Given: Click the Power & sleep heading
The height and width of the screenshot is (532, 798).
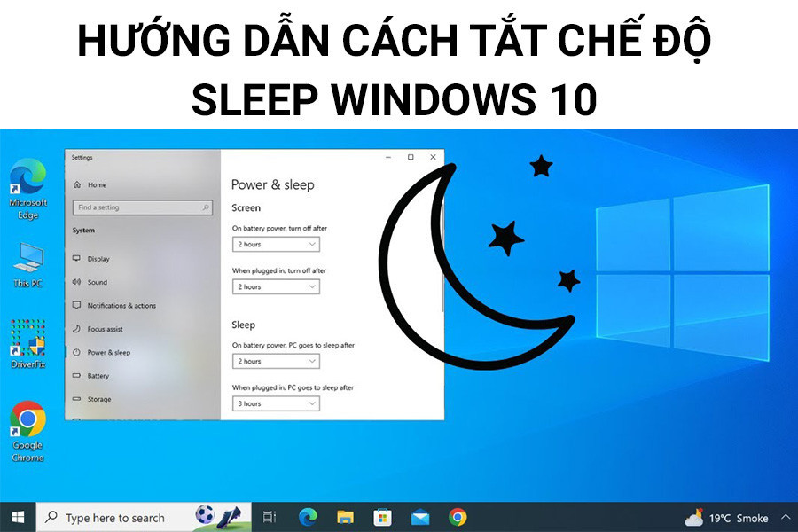Looking at the screenshot, I should (x=273, y=184).
